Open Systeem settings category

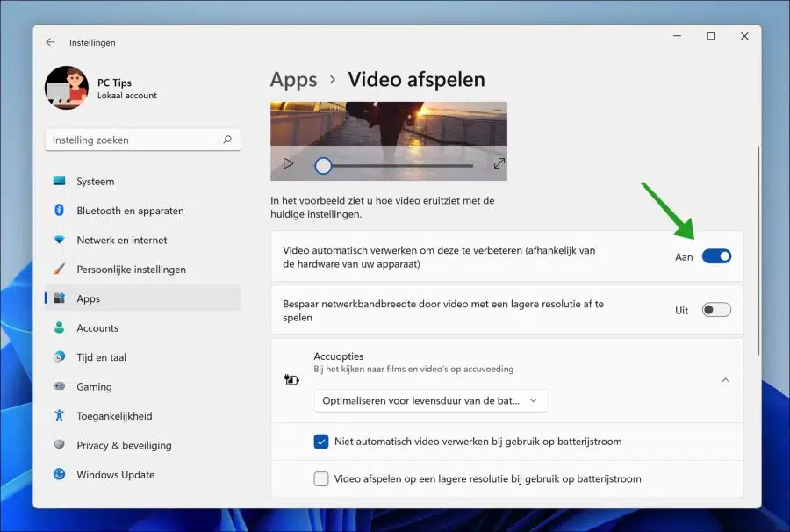142,182
